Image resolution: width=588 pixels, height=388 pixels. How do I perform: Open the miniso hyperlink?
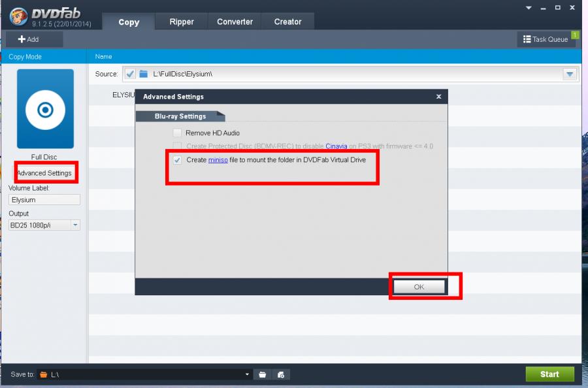[218, 160]
